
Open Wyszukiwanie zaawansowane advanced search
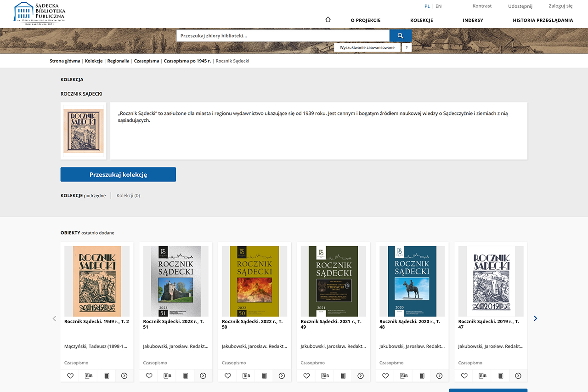[367, 48]
